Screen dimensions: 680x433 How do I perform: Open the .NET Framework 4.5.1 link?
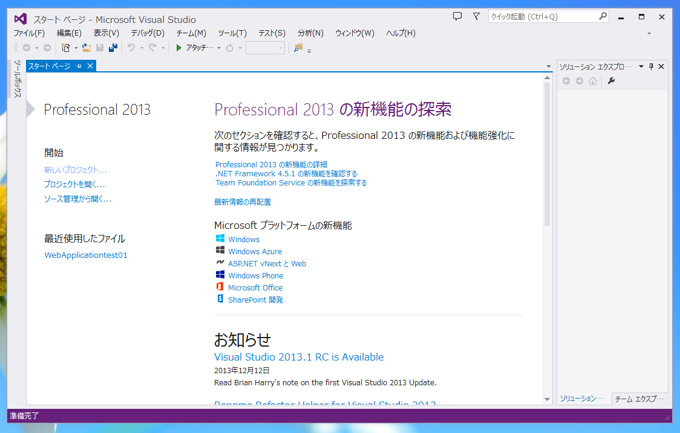pos(286,174)
